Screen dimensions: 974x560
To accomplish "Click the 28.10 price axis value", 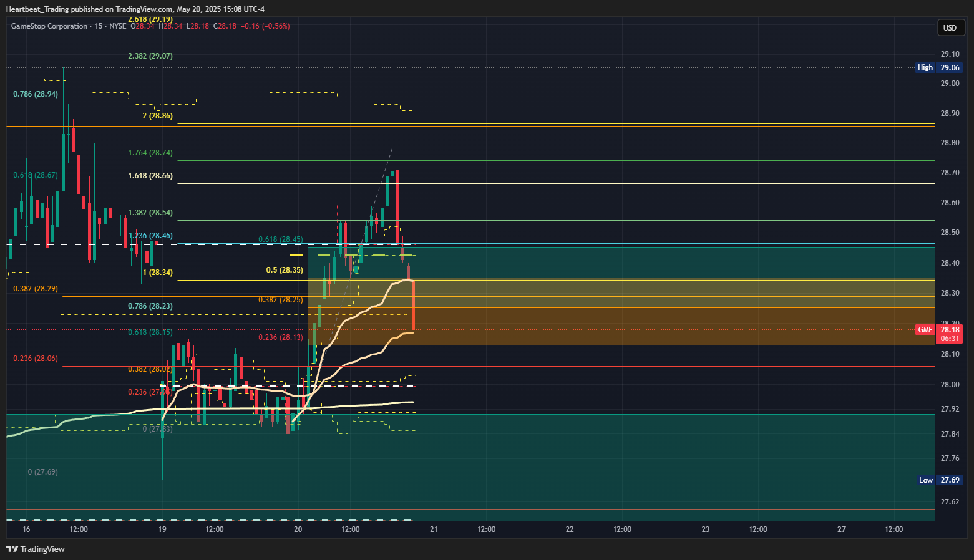I will (950, 354).
